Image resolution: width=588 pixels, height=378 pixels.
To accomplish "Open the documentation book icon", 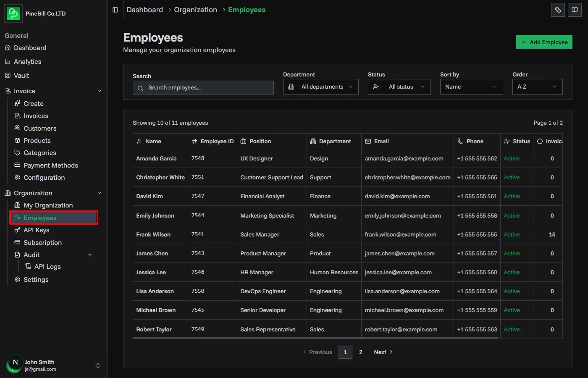I will tap(575, 10).
